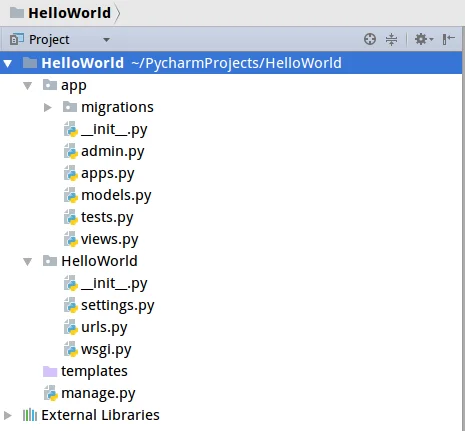
Task: Select settings.py in the tree
Action: coord(118,305)
